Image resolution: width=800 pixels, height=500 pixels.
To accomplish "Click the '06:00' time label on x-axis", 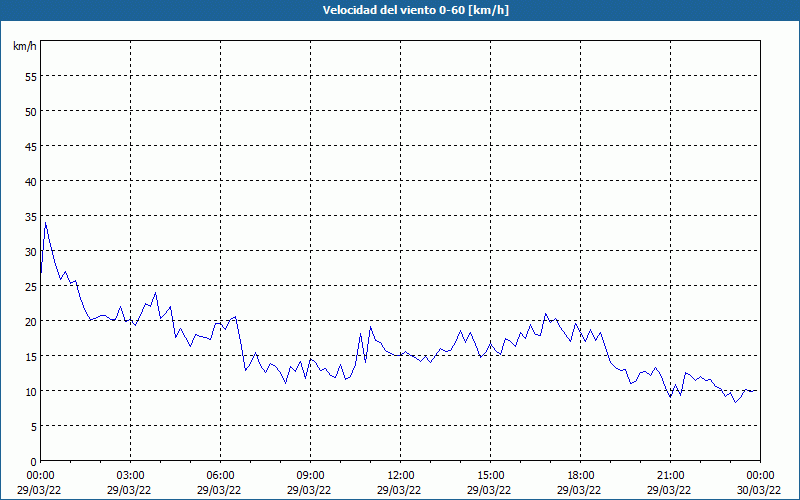I will pos(220,476).
